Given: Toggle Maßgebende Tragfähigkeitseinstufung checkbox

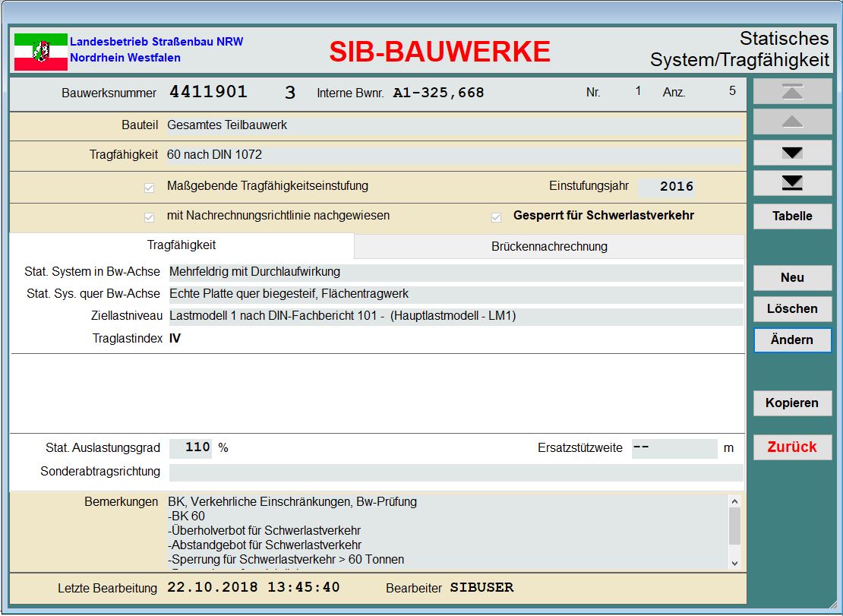Looking at the screenshot, I should pos(149,188).
